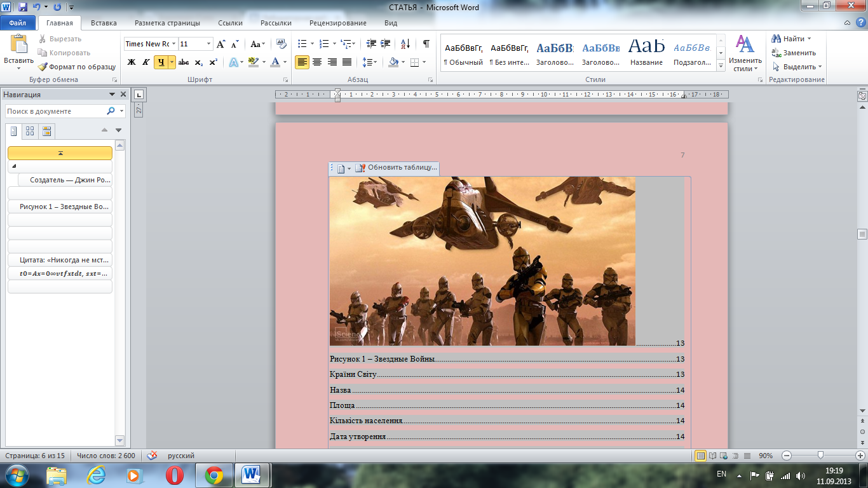Select 'Цитата: «Никогда не мст...' in navigation
Image resolution: width=868 pixels, height=488 pixels.
(60, 260)
